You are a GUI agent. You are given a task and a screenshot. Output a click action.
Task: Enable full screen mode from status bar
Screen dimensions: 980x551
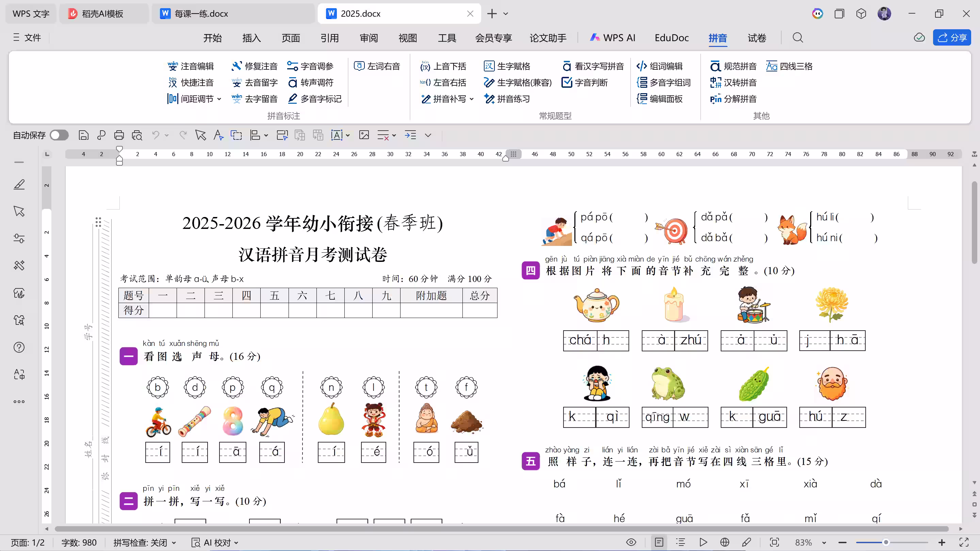(965, 542)
